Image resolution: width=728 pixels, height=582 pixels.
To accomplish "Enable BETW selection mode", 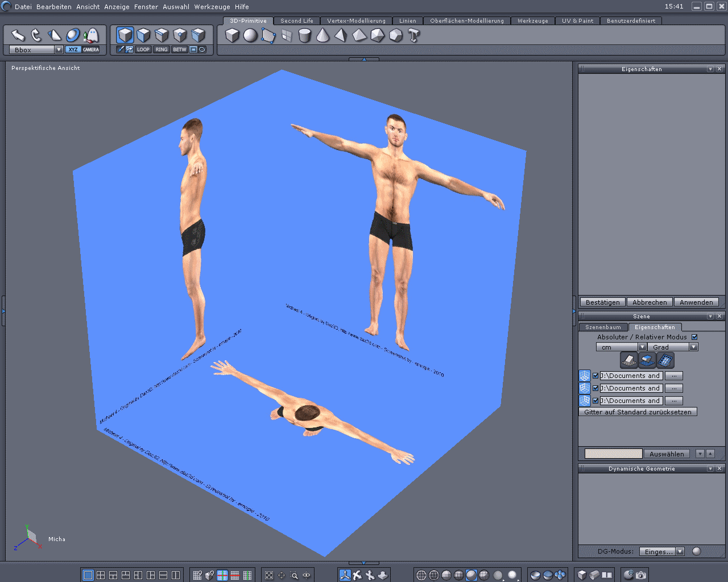I will 180,49.
